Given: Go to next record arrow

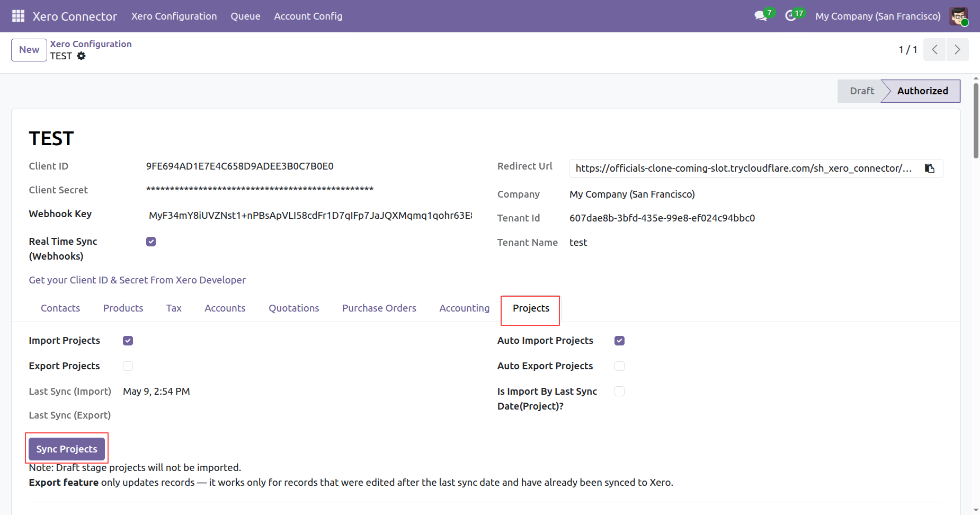Looking at the screenshot, I should point(957,49).
